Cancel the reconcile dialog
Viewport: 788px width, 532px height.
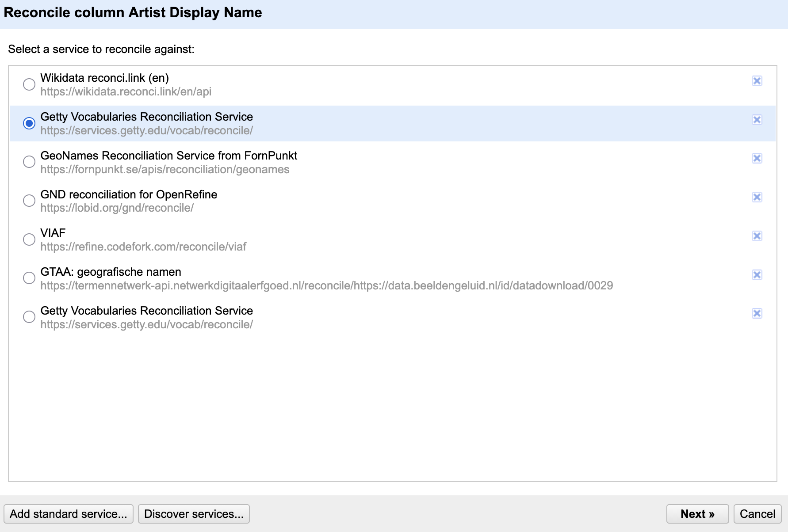point(757,514)
